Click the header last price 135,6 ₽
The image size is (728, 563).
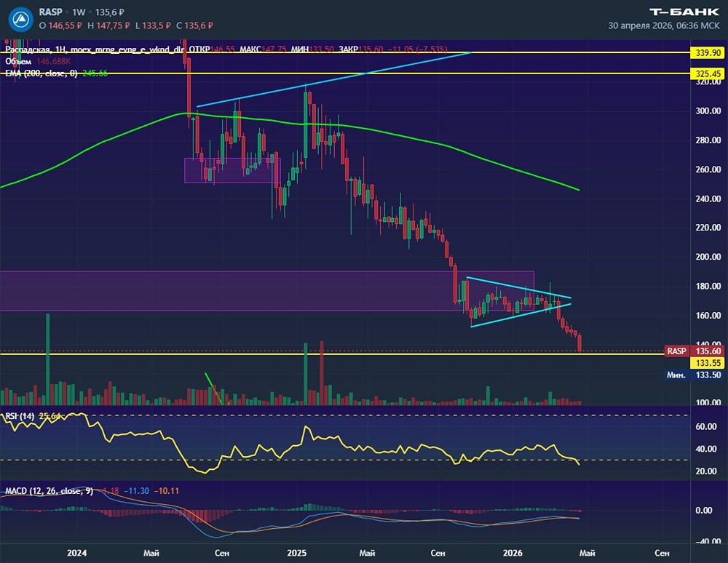(110, 12)
